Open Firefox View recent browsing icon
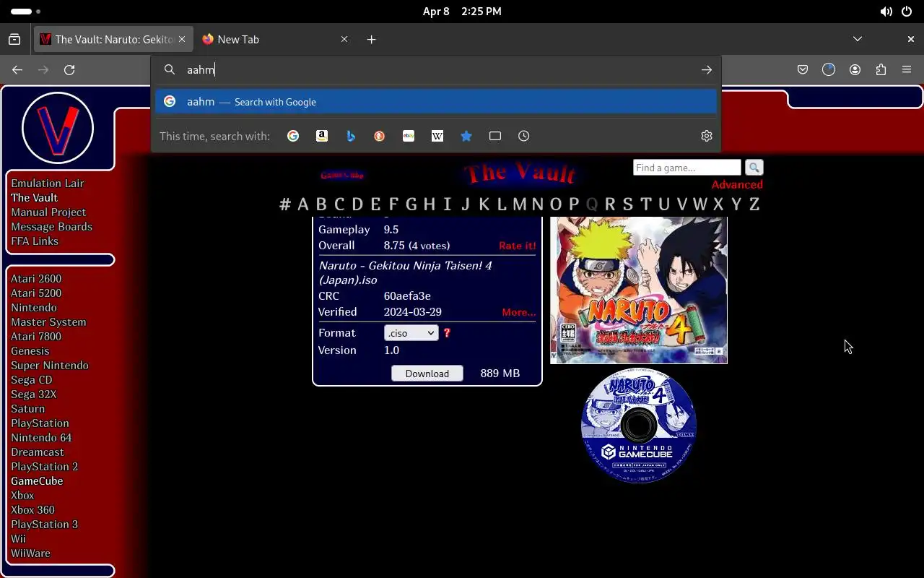Screen dimensions: 924x578 coord(14,39)
